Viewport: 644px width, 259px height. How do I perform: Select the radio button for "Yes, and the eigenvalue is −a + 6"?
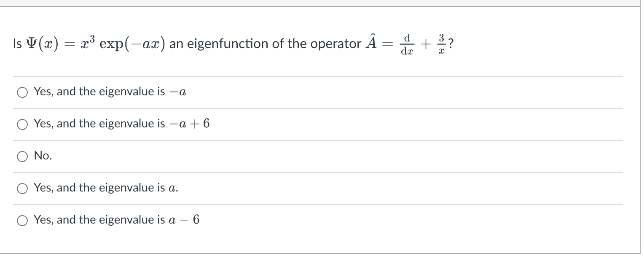point(22,124)
